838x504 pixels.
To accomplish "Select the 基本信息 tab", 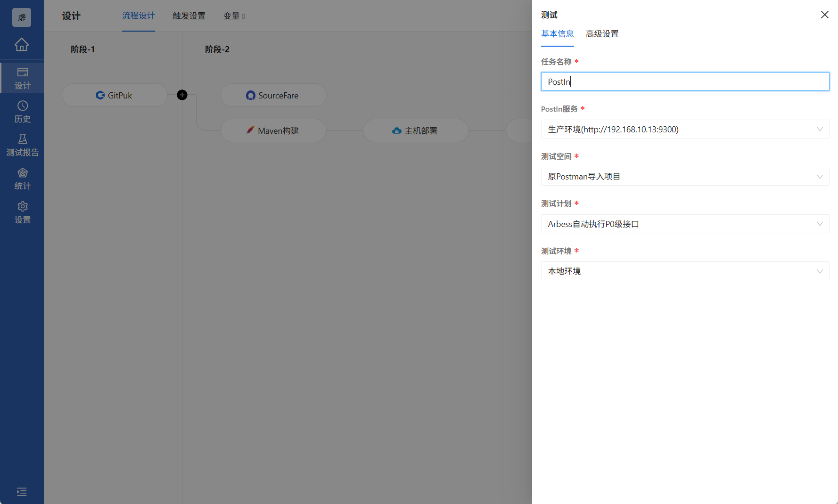I will pos(558,34).
